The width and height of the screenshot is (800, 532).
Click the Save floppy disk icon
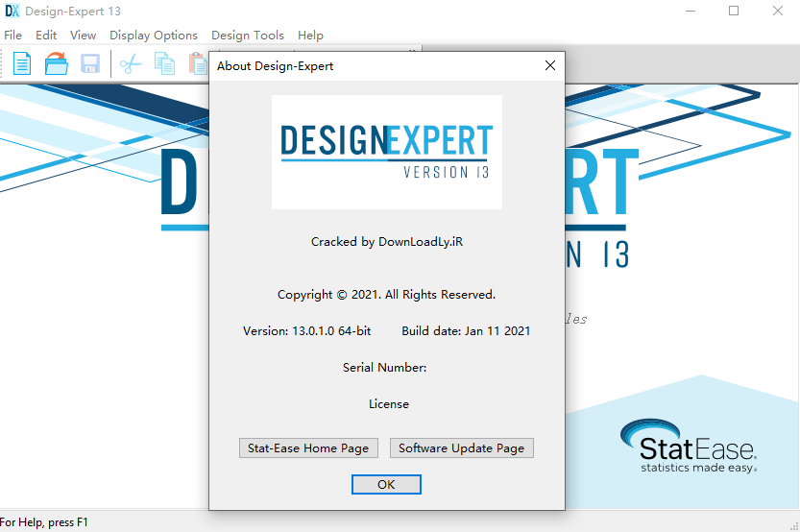[x=90, y=63]
